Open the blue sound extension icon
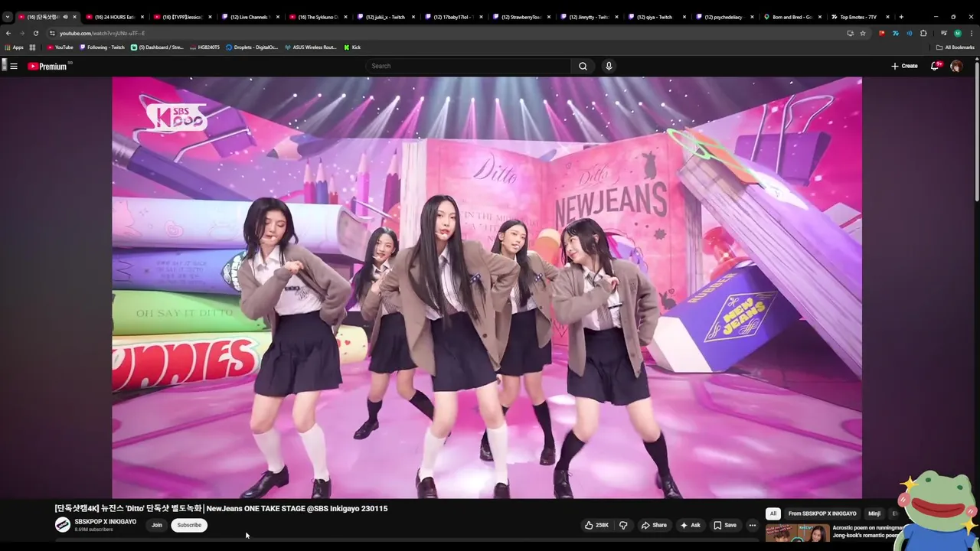Screen dimensions: 980x551 coord(910,33)
